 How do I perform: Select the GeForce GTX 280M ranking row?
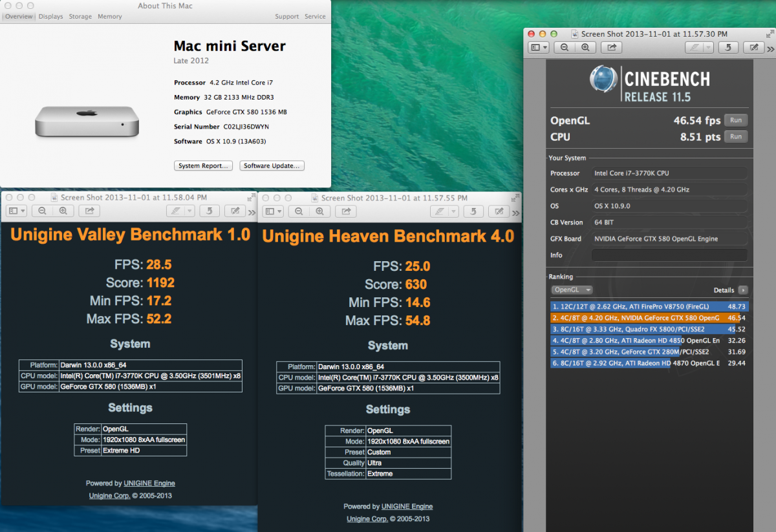[x=649, y=352]
